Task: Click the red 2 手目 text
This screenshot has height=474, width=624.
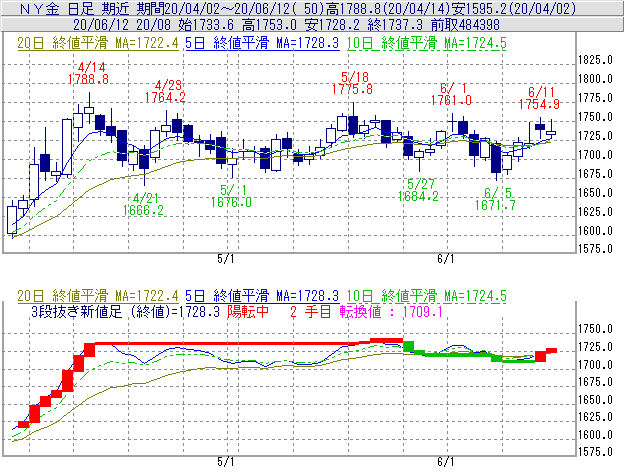Action: tap(311, 312)
